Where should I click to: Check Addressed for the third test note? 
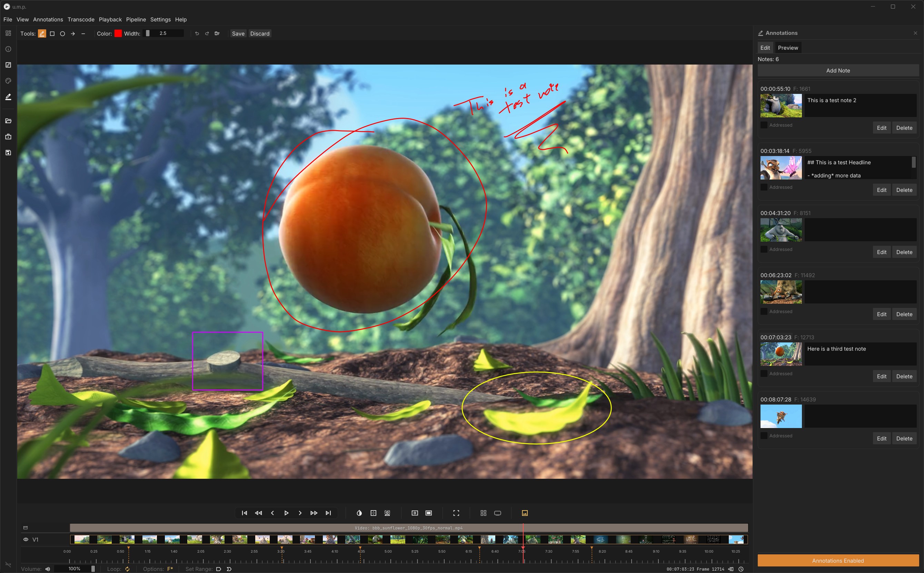click(764, 374)
